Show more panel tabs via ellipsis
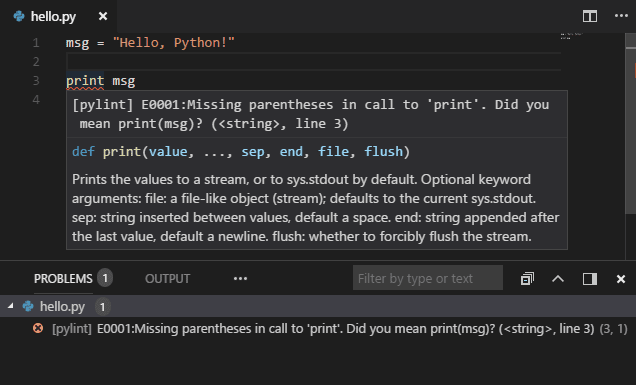636x385 pixels. [x=240, y=279]
